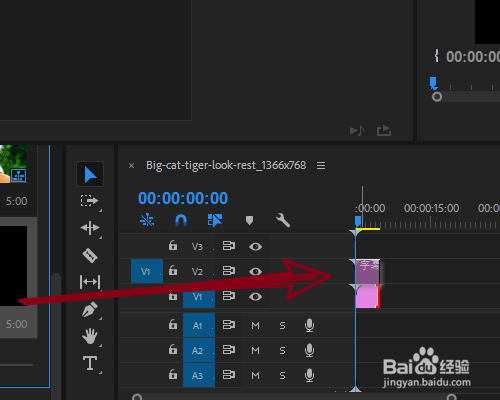Open Timeline Display Settings wrench
The width and height of the screenshot is (500, 400).
283,220
